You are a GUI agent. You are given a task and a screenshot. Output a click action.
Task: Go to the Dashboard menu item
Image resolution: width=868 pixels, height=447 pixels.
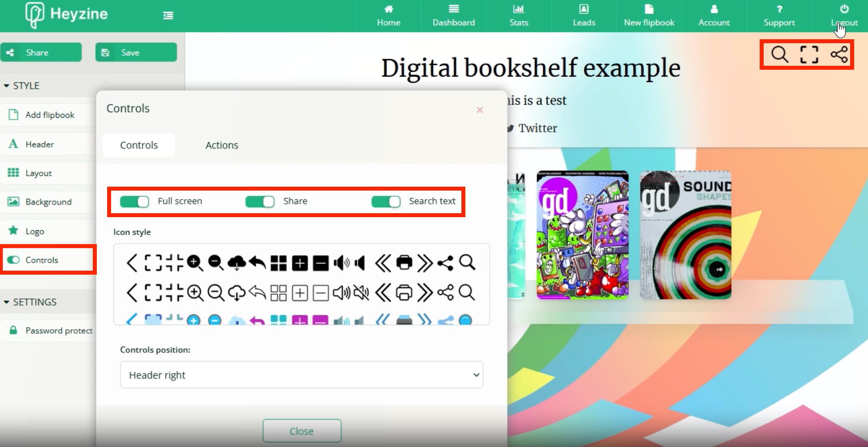click(x=453, y=15)
